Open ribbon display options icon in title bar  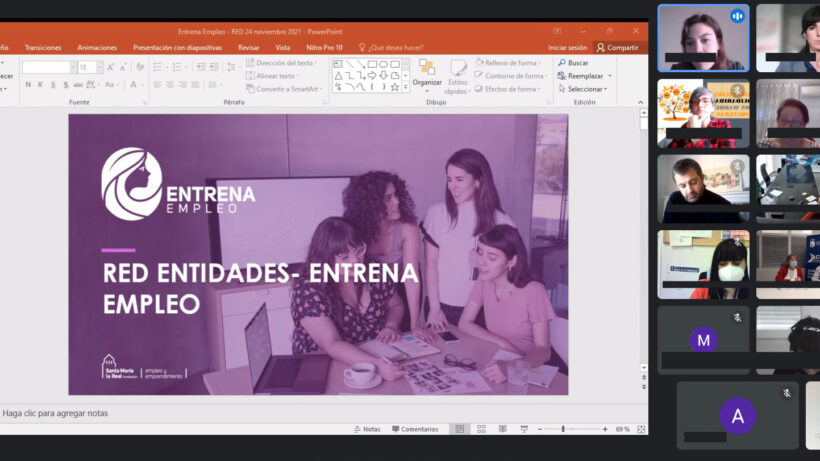pyautogui.click(x=557, y=31)
